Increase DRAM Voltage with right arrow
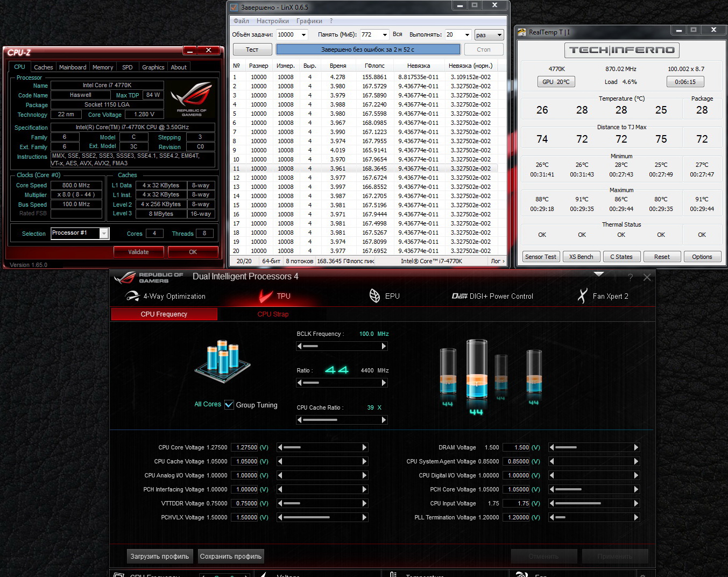This screenshot has width=728, height=577. [x=636, y=447]
